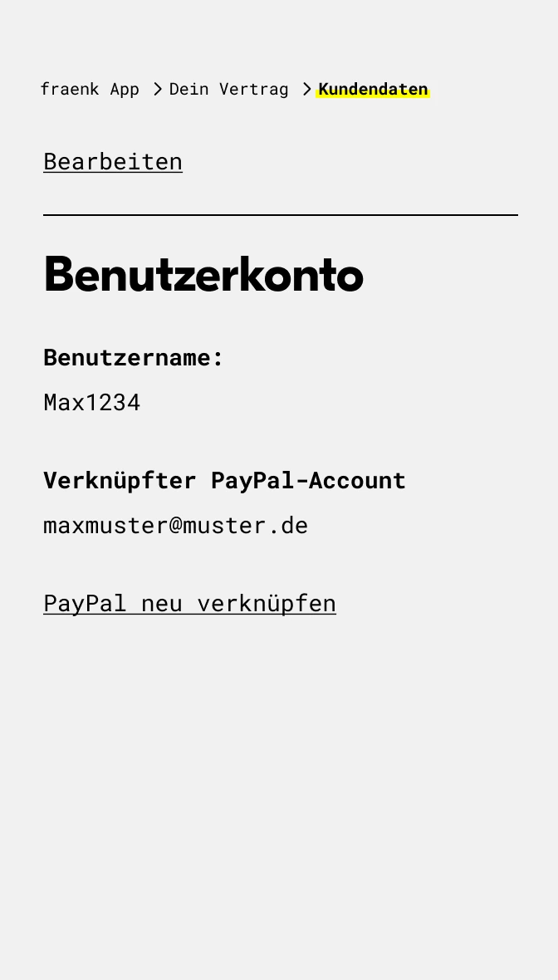The height and width of the screenshot is (980, 558).
Task: Click the Benutzerkonto heading
Action: (x=203, y=274)
